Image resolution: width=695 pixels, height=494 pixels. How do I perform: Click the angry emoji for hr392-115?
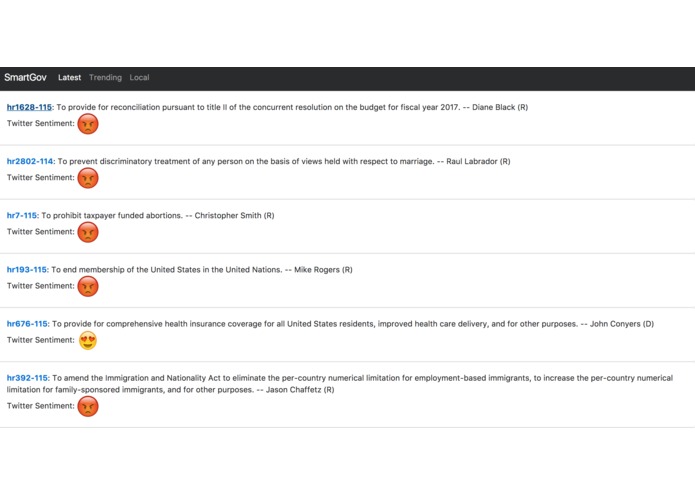point(88,406)
